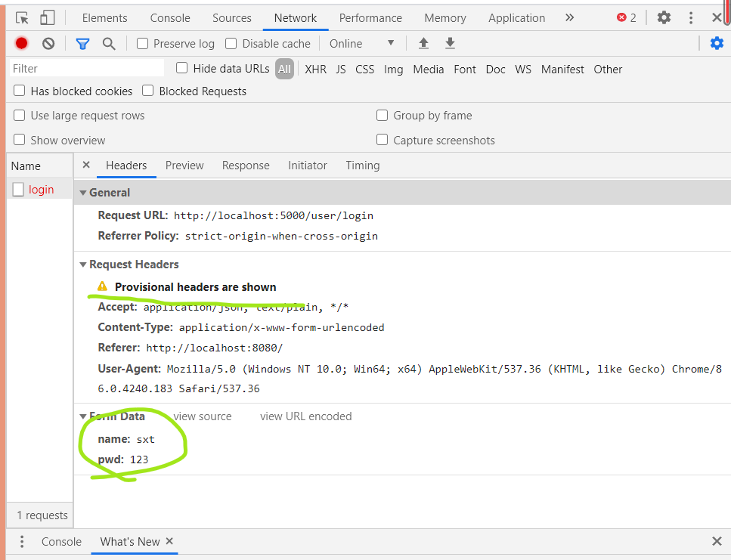Image resolution: width=731 pixels, height=560 pixels.
Task: Open the Initiator tab
Action: coord(308,166)
